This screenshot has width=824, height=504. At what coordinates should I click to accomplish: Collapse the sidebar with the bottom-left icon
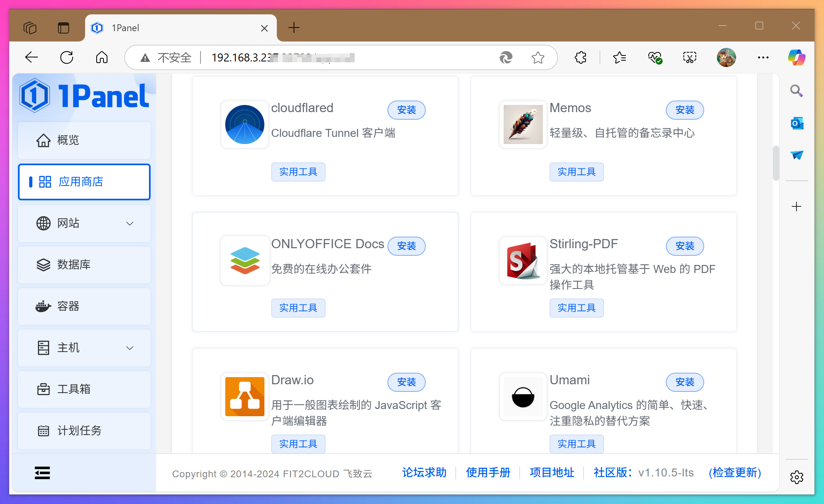coord(42,472)
